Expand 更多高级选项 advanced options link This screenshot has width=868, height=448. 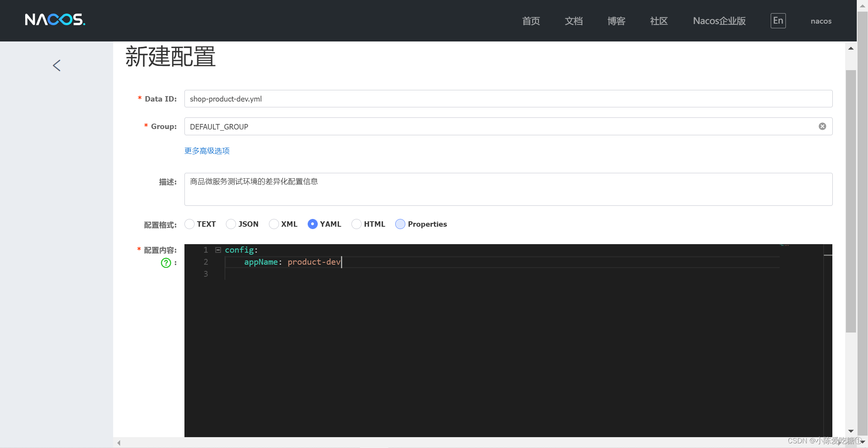point(207,151)
